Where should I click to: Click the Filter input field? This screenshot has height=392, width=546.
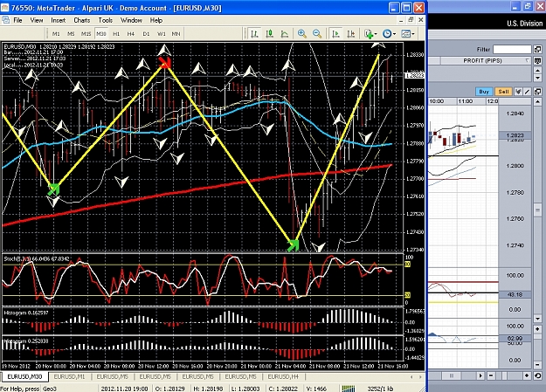tap(512, 50)
